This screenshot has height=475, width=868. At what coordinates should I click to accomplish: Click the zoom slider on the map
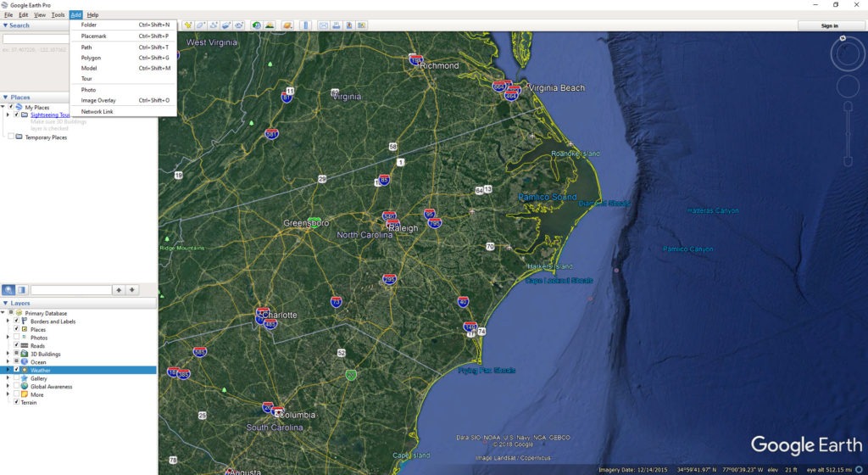848,134
